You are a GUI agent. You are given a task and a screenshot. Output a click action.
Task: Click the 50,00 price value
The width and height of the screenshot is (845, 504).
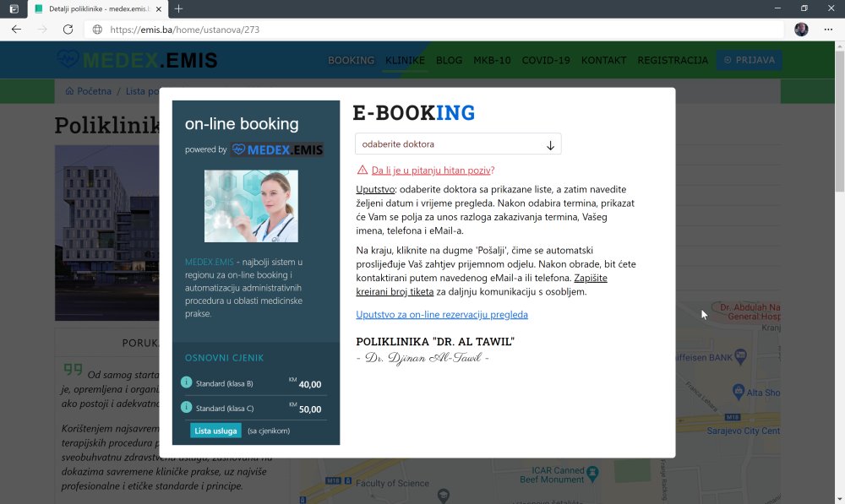310,409
